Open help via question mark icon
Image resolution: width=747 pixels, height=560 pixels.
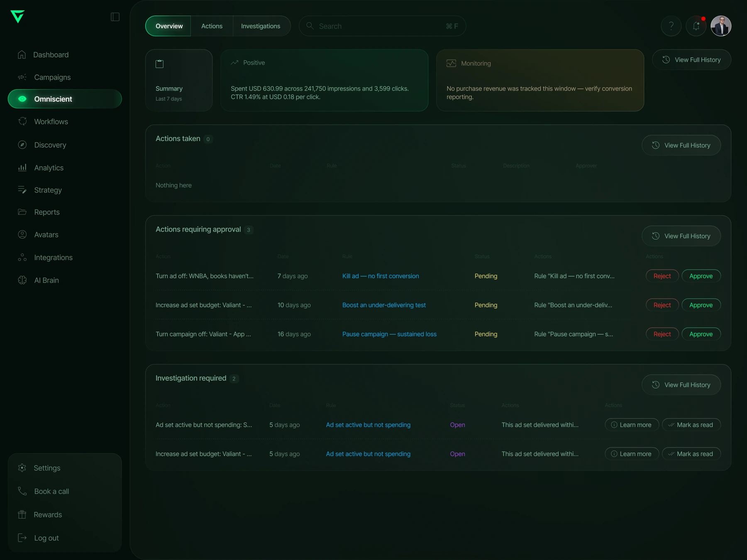coord(671,26)
